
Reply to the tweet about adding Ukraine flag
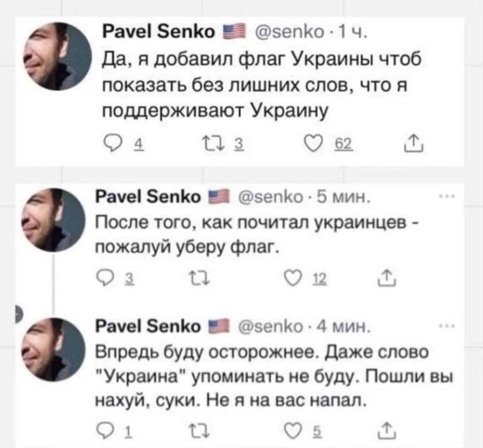click(x=113, y=144)
